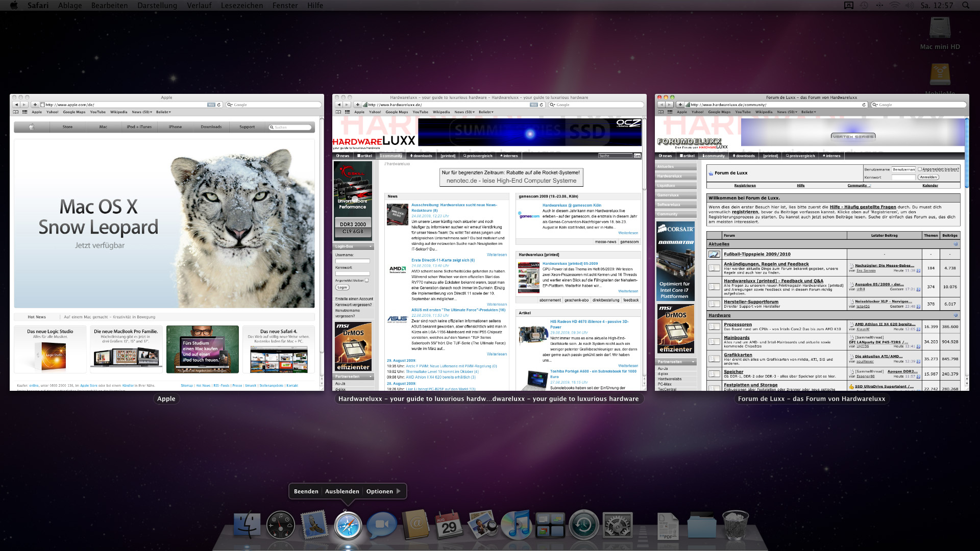980x551 pixels.
Task: Click Anmelden button in forum window
Action: tap(928, 178)
